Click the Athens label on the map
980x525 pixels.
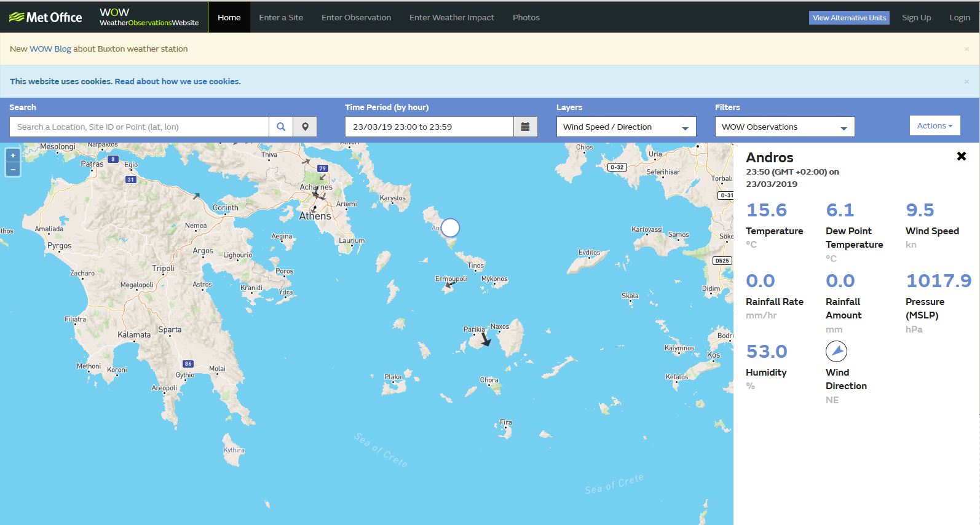(315, 216)
